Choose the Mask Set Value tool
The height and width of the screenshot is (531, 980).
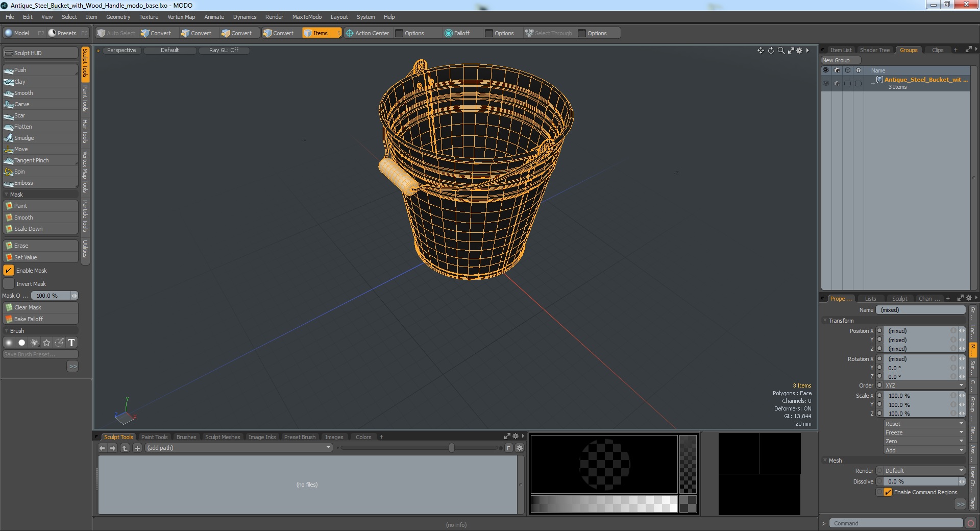[x=40, y=257]
